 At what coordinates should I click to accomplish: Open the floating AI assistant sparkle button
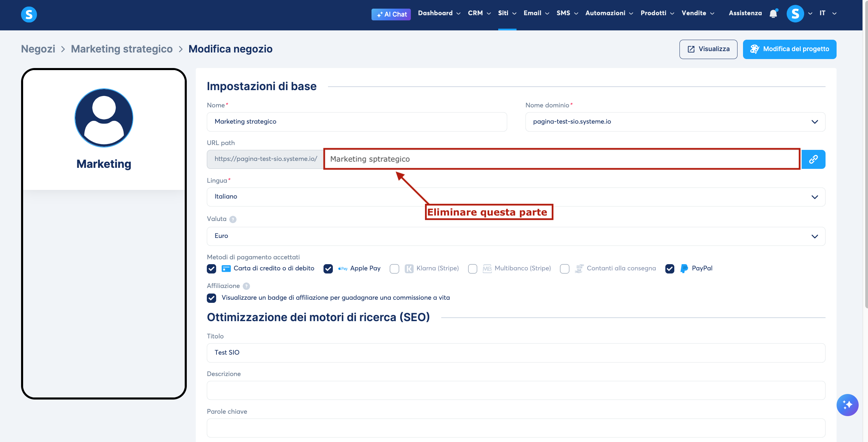tap(848, 405)
